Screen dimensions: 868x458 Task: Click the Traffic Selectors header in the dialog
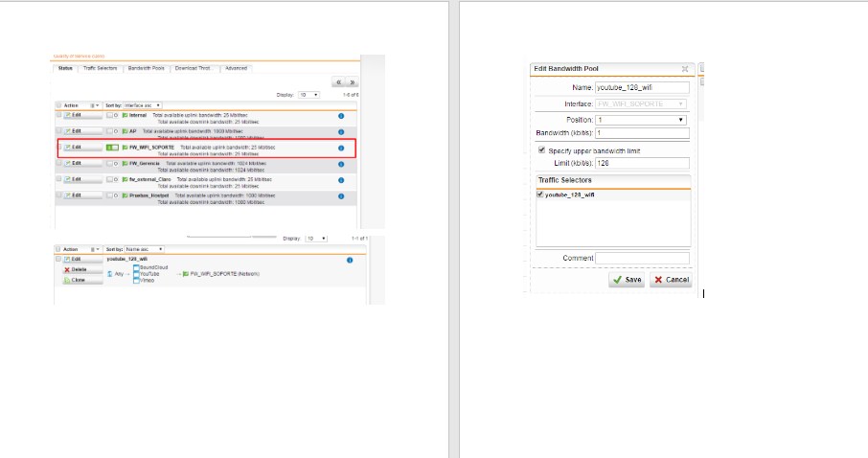click(x=613, y=180)
